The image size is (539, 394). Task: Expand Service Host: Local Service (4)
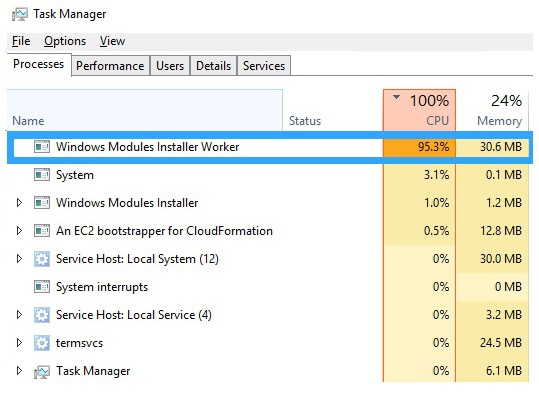[19, 315]
